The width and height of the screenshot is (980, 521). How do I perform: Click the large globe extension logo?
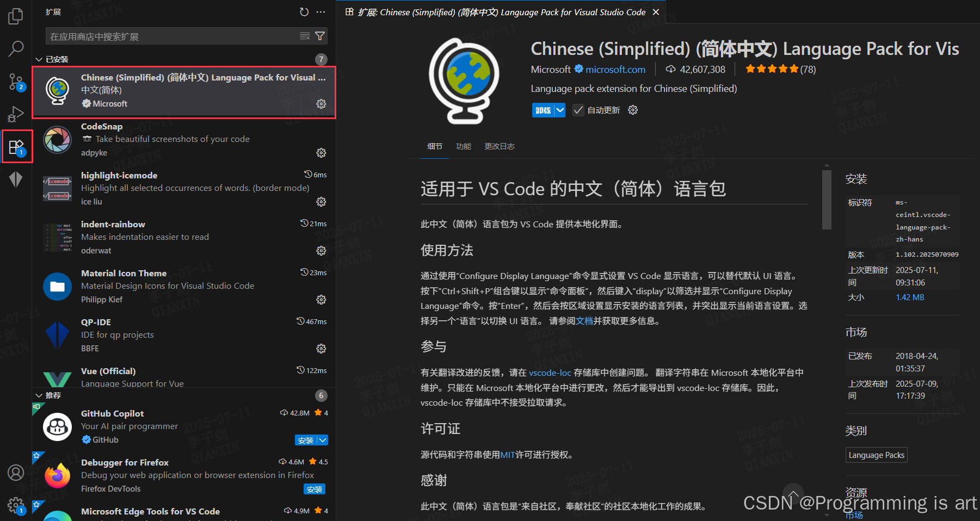464,80
